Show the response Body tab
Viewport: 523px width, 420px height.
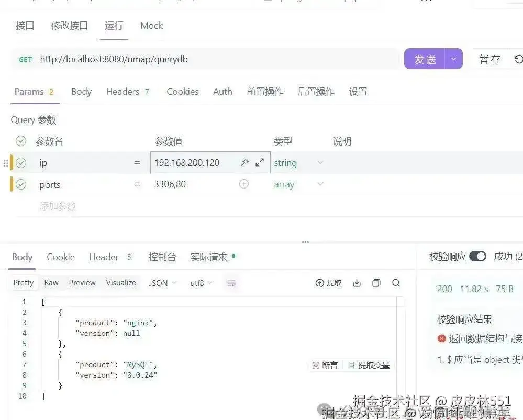(x=22, y=257)
